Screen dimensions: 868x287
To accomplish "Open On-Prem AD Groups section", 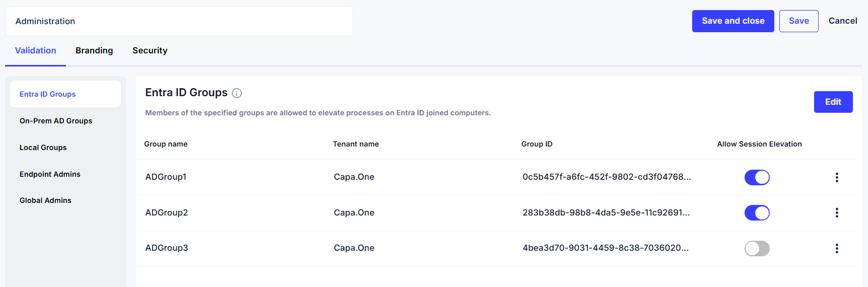I will pyautogui.click(x=56, y=121).
